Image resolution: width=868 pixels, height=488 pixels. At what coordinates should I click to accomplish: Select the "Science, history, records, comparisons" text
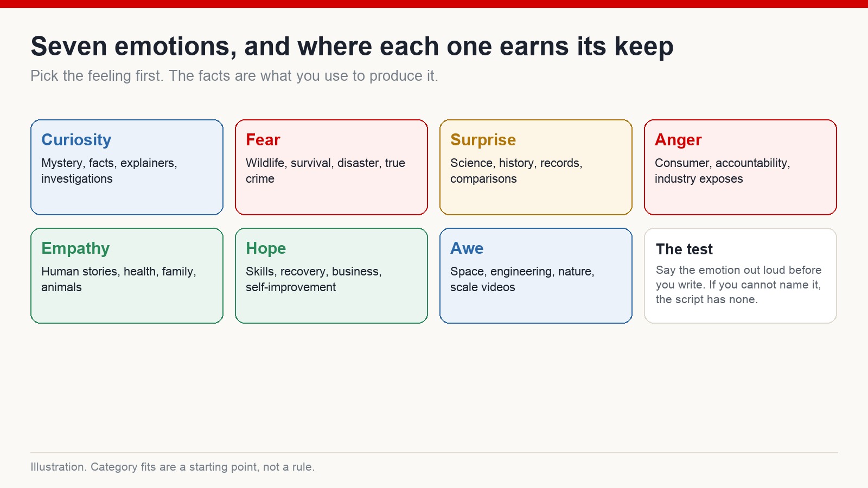[x=516, y=171]
